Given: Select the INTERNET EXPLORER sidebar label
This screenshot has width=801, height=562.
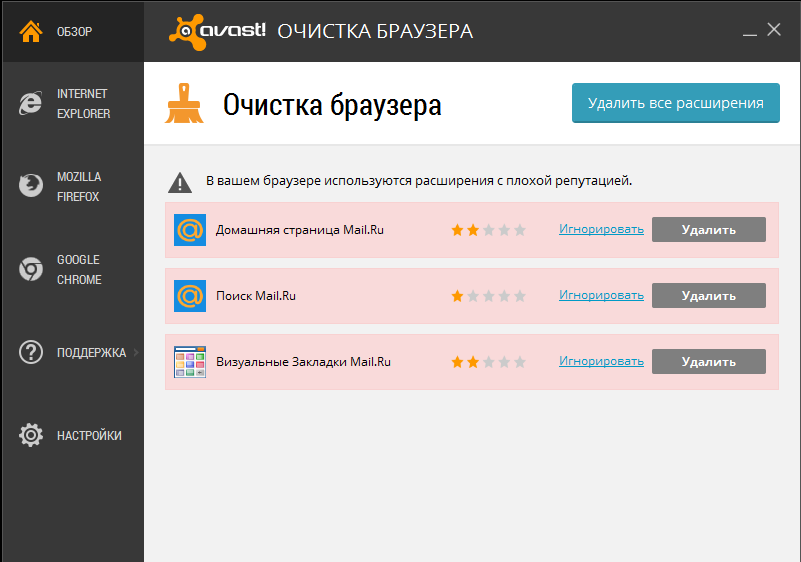Looking at the screenshot, I should 83,104.
